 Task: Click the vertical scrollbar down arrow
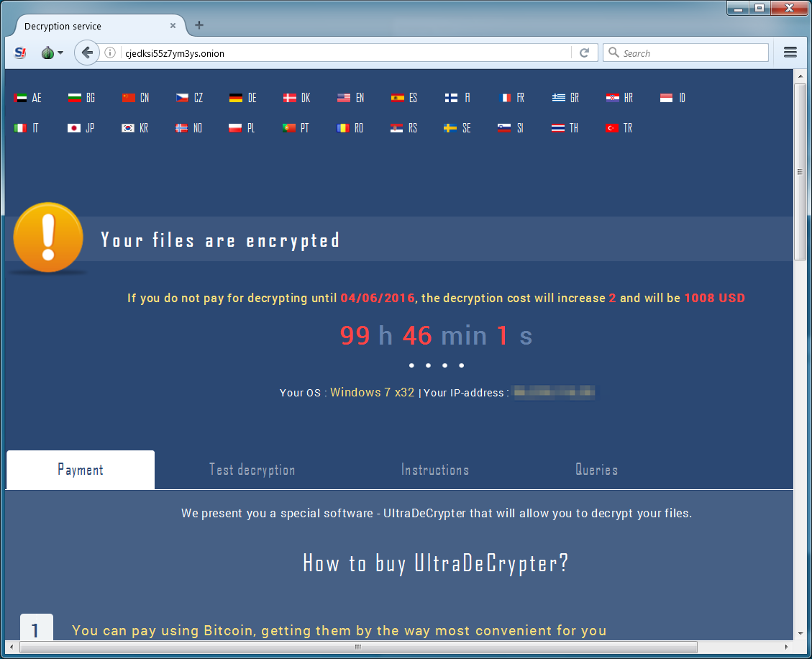800,633
